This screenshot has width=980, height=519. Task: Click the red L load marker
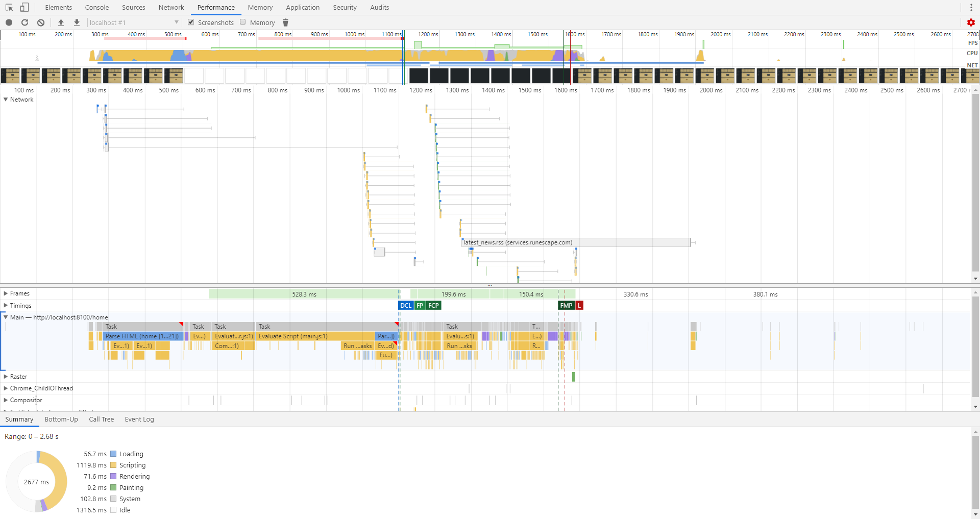tap(579, 306)
